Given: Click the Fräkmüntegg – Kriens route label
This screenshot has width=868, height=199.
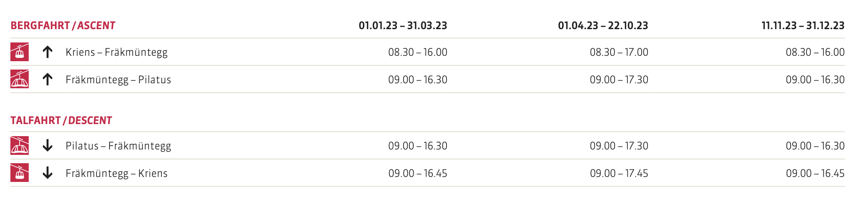Looking at the screenshot, I should click(117, 173).
